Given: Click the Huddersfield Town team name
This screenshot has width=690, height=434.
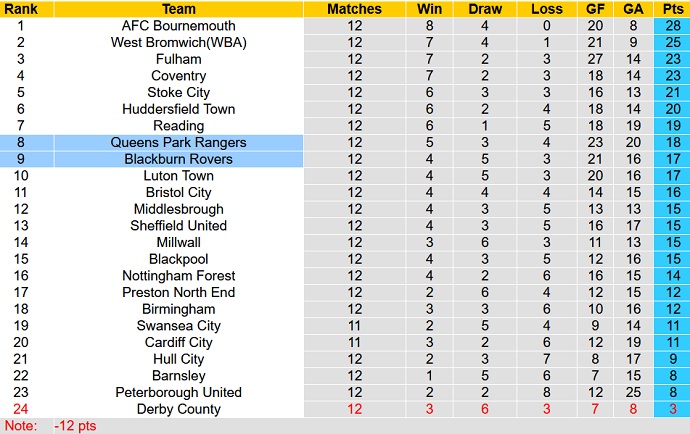Looking at the screenshot, I should 179,109.
